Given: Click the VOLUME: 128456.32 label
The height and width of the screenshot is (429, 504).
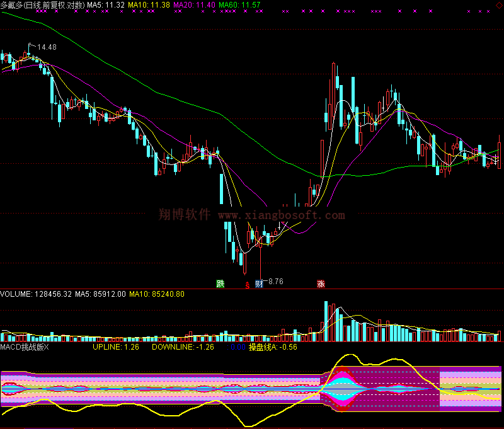Looking at the screenshot, I should click(36, 294).
